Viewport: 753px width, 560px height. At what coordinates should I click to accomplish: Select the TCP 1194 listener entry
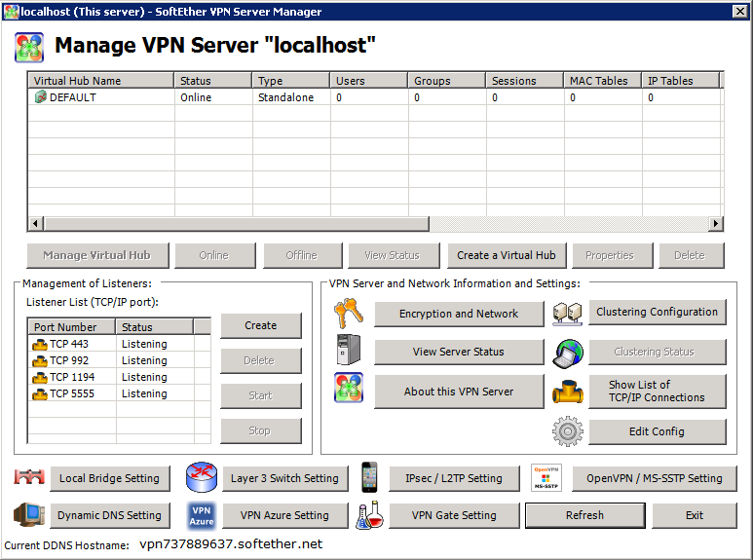click(x=73, y=377)
